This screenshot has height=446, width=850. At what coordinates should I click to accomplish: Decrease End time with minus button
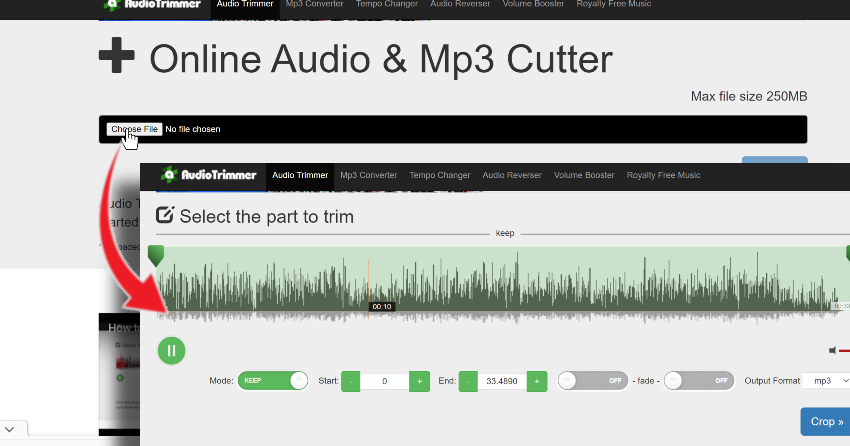[468, 381]
